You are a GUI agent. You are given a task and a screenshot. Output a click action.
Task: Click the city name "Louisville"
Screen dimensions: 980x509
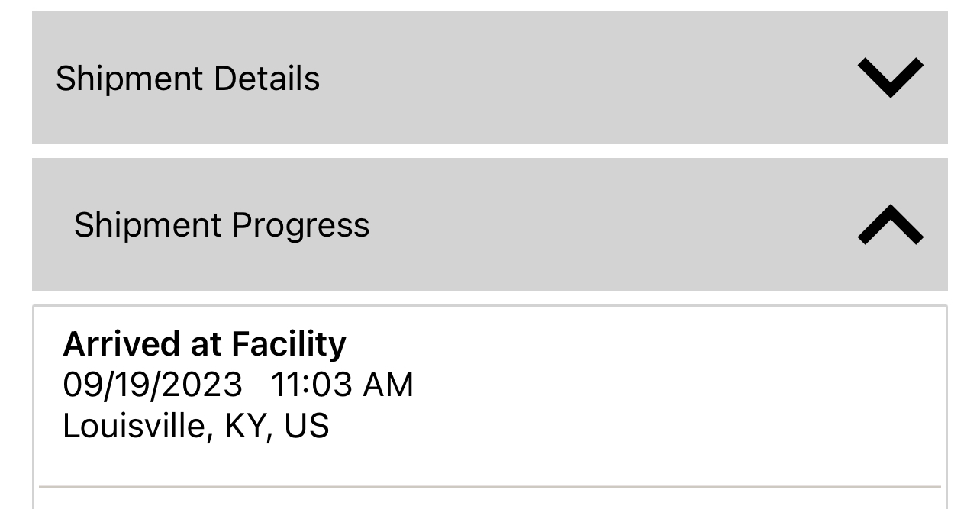(134, 426)
